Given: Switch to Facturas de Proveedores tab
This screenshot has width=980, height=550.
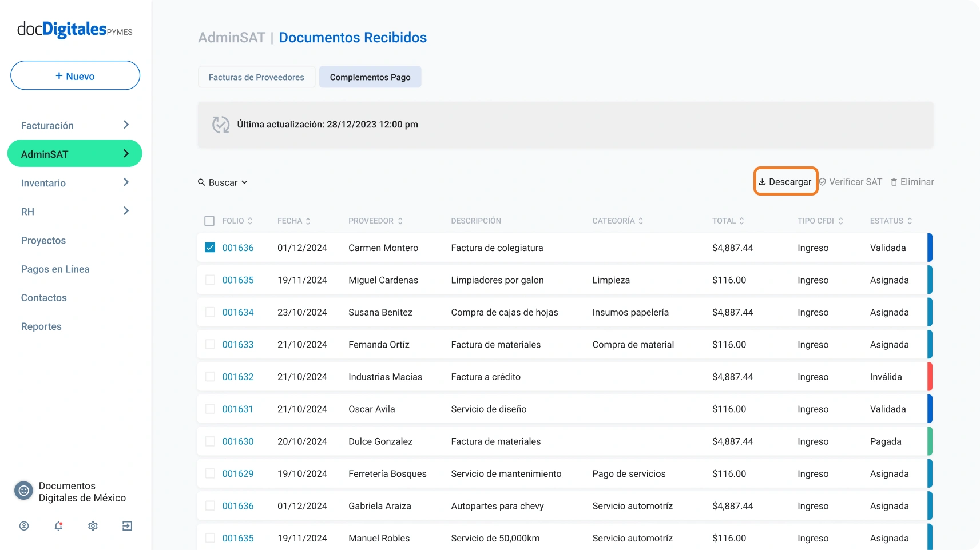Looking at the screenshot, I should tap(256, 77).
